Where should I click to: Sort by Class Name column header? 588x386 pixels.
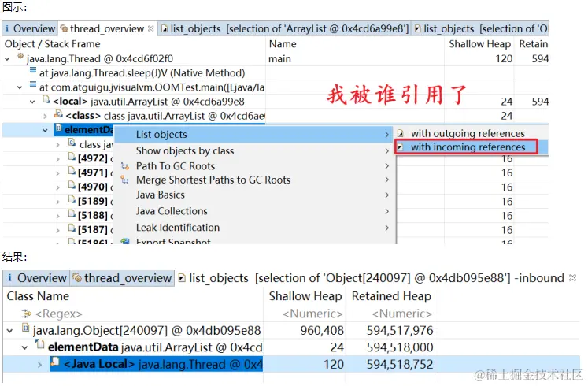click(x=38, y=296)
